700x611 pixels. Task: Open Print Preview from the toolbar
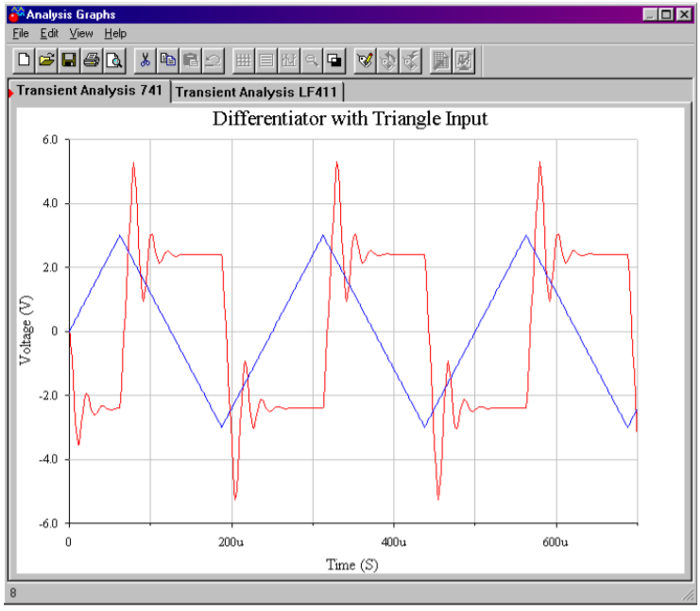112,60
